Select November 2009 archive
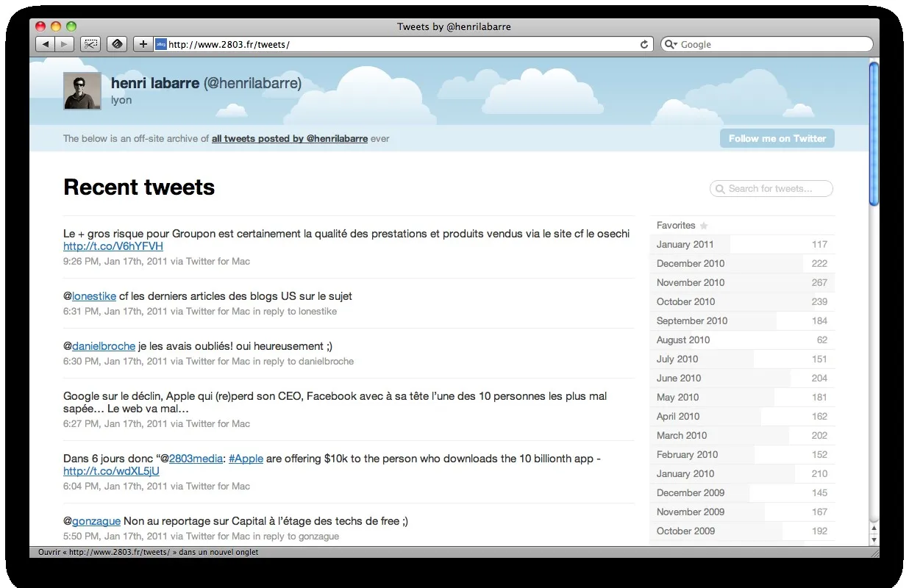Screen dimensions: 909x588 pyautogui.click(x=742, y=512)
